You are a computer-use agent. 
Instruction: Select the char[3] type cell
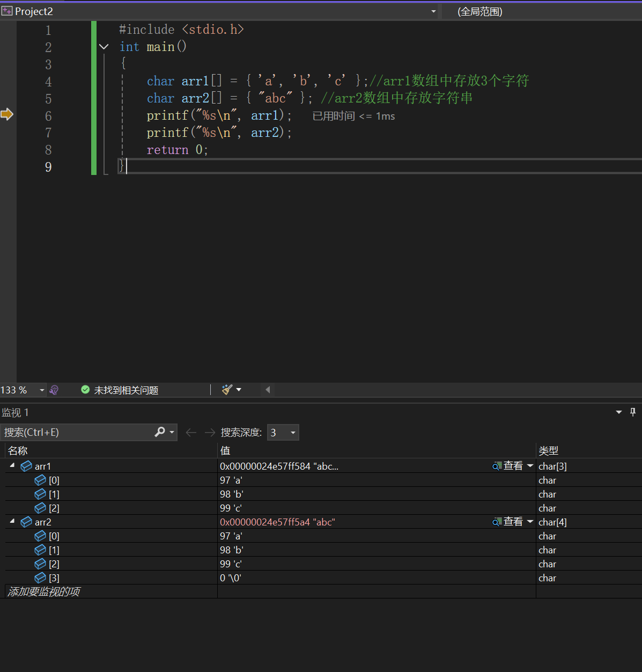[x=552, y=466]
